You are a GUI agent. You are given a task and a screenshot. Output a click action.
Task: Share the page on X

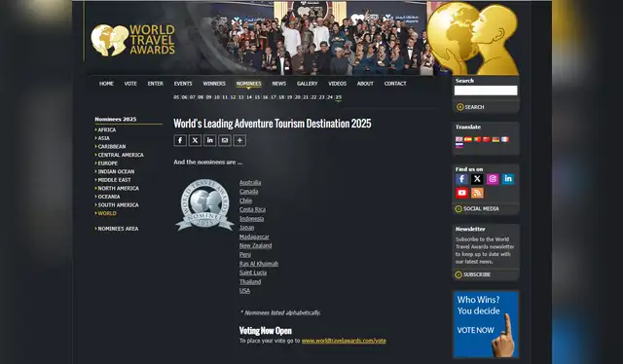tap(195, 140)
